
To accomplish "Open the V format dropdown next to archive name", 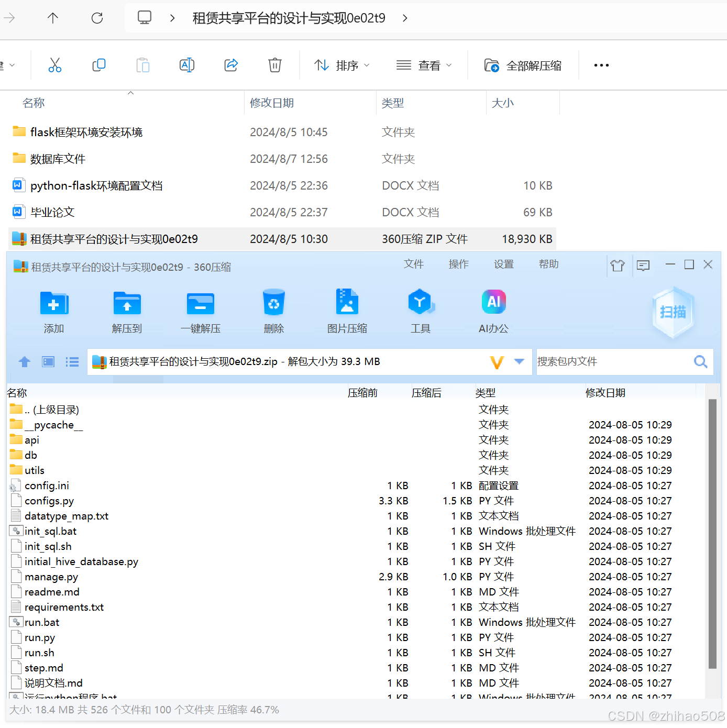I will click(x=519, y=361).
